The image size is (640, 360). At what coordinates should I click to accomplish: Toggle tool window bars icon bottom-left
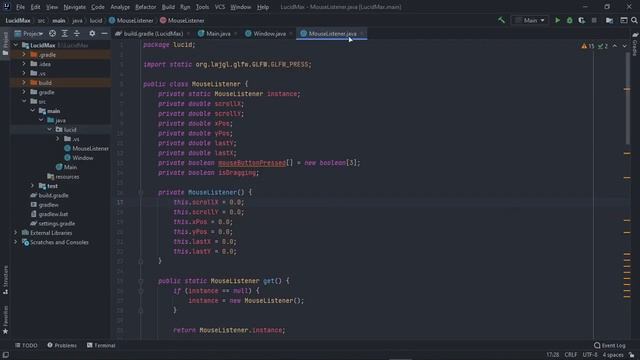tap(5, 355)
